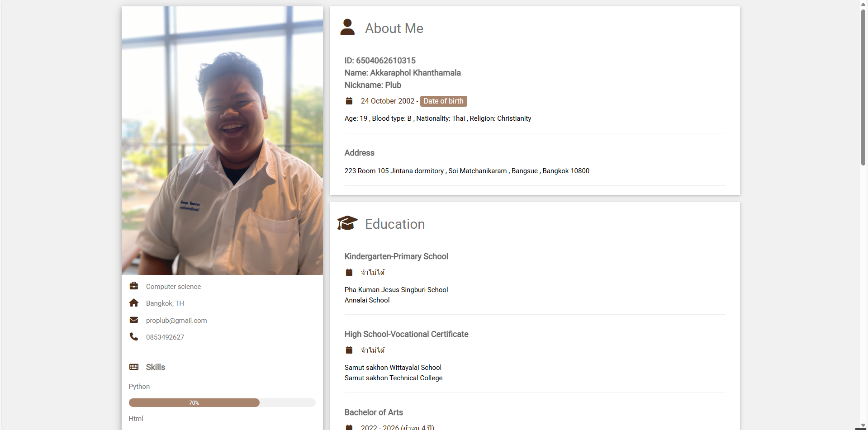Click the Bachelor of Arts heading

tap(374, 412)
